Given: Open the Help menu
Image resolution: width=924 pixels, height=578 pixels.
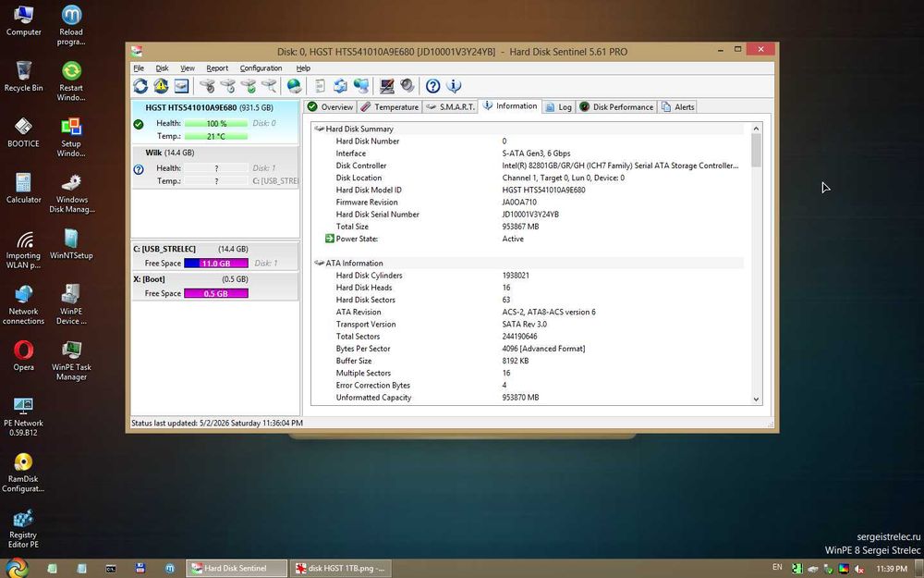Looking at the screenshot, I should 303,68.
